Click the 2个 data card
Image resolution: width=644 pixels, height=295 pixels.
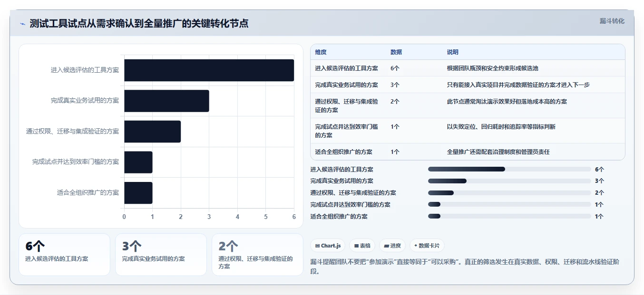point(257,254)
